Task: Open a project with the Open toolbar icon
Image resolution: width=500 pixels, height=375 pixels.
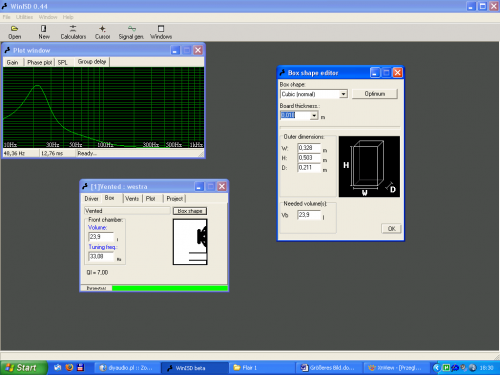Action: pyautogui.click(x=14, y=32)
